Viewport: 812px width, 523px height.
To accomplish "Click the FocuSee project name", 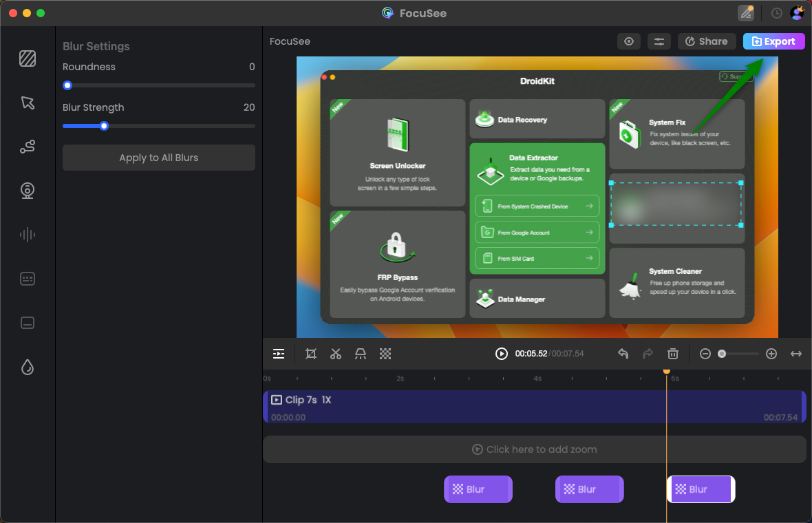I will click(x=290, y=41).
